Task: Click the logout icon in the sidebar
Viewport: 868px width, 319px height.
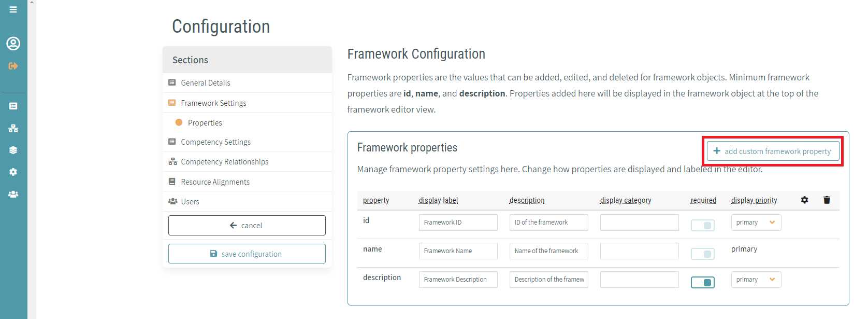Action: 13,66
